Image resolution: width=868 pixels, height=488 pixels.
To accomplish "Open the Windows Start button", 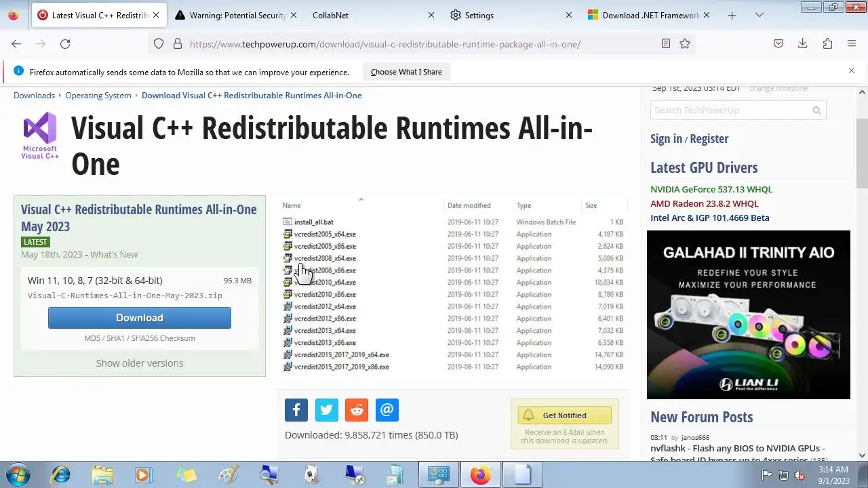I will (x=18, y=474).
